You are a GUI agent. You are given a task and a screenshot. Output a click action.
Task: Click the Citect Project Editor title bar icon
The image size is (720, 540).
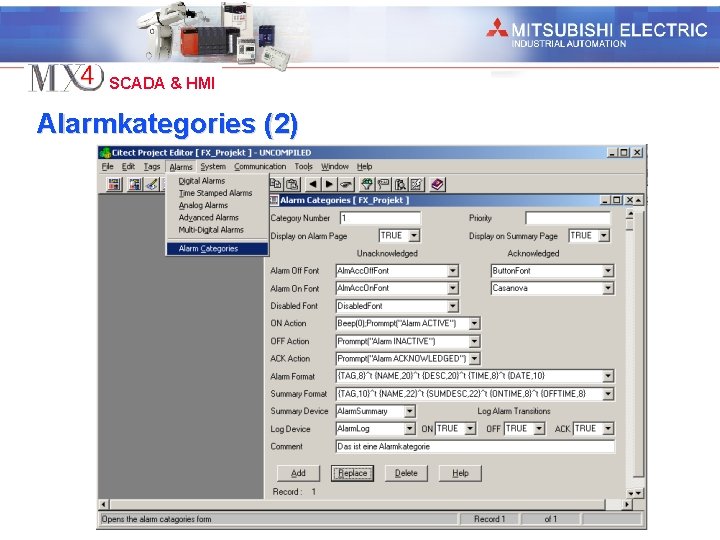[x=105, y=152]
